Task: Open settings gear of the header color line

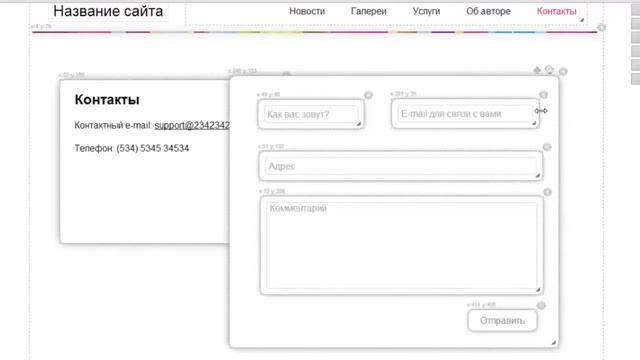Action: [601, 27]
